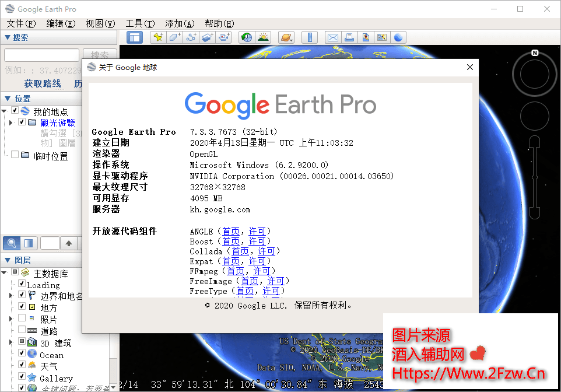Click the 3D 建筑 layer building icon

coord(32,342)
